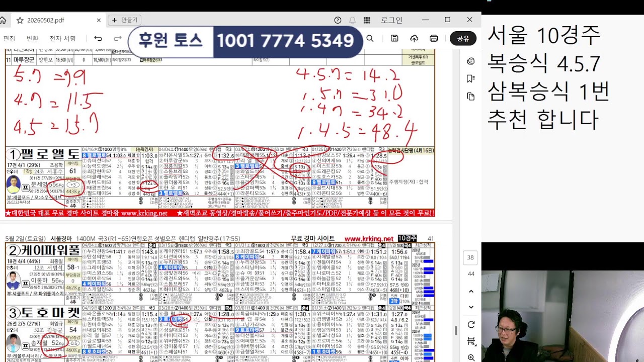Image resolution: width=644 pixels, height=362 pixels.
Task: Click the document vertical scrollbar thumb
Action: click(x=456, y=330)
